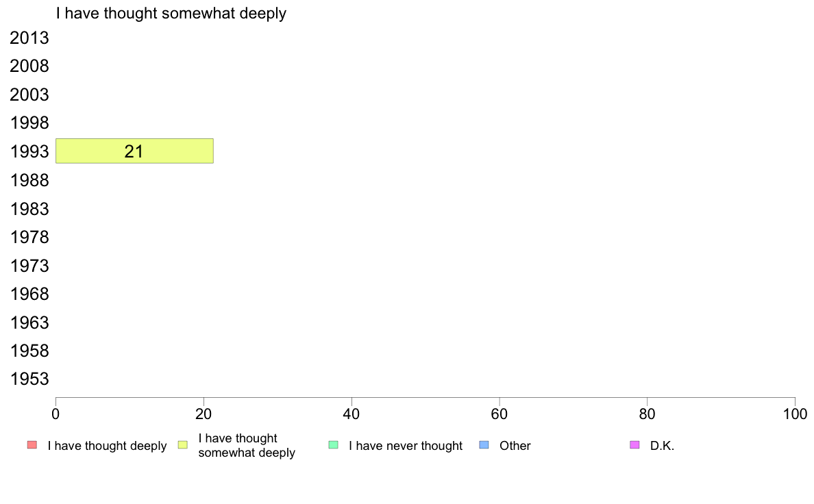Viewport: 814px width, 504px height.
Task: Select the 'Other' legend label
Action: [x=515, y=446]
